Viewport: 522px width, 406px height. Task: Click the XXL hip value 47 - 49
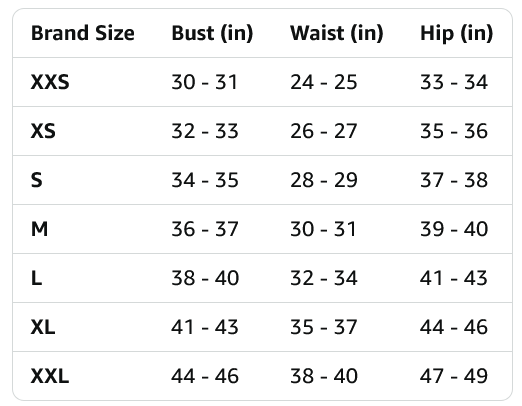454,376
